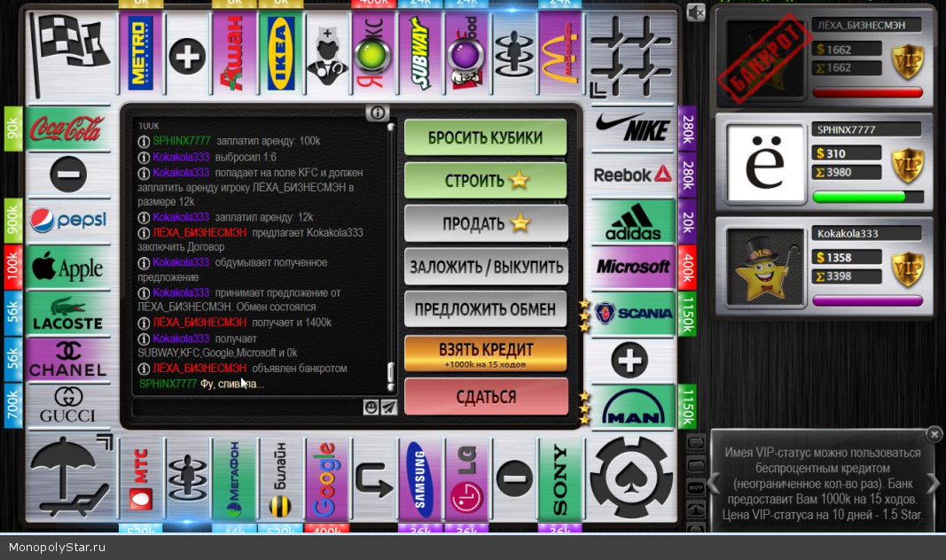Select the Apple board cell
Image resolution: width=946 pixels, height=560 pixels.
tap(67, 267)
